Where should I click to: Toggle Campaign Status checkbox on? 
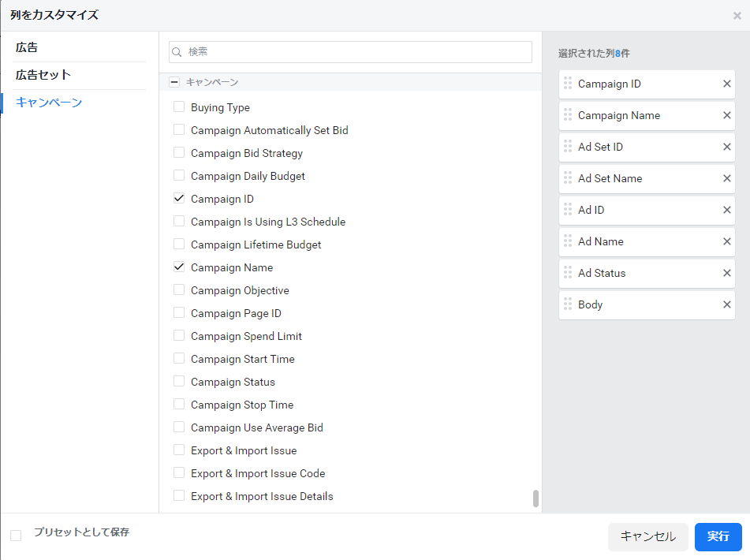[179, 382]
